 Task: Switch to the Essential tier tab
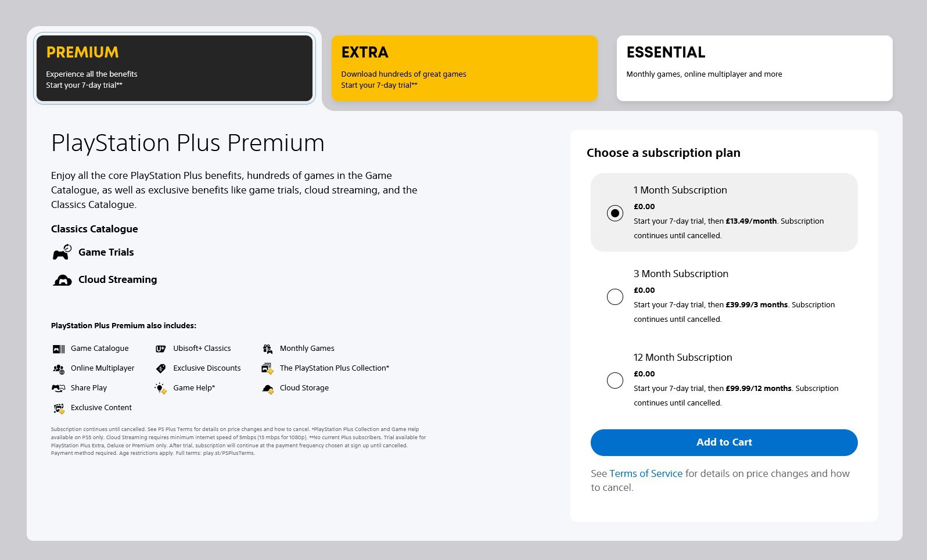coord(754,68)
